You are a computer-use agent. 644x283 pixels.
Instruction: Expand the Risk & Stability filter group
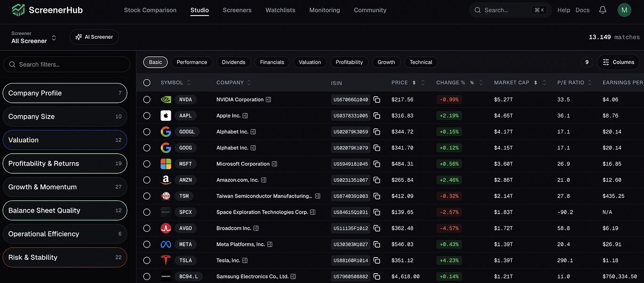(x=65, y=258)
